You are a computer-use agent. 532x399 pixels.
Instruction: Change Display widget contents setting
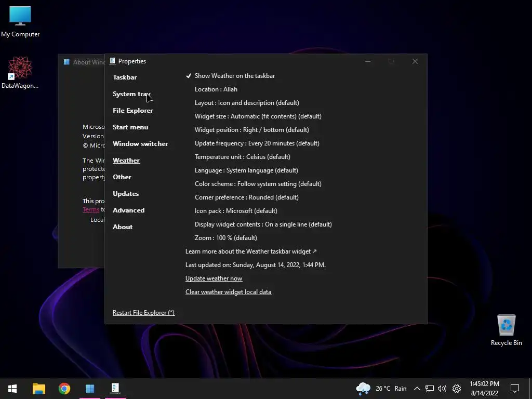tap(263, 224)
